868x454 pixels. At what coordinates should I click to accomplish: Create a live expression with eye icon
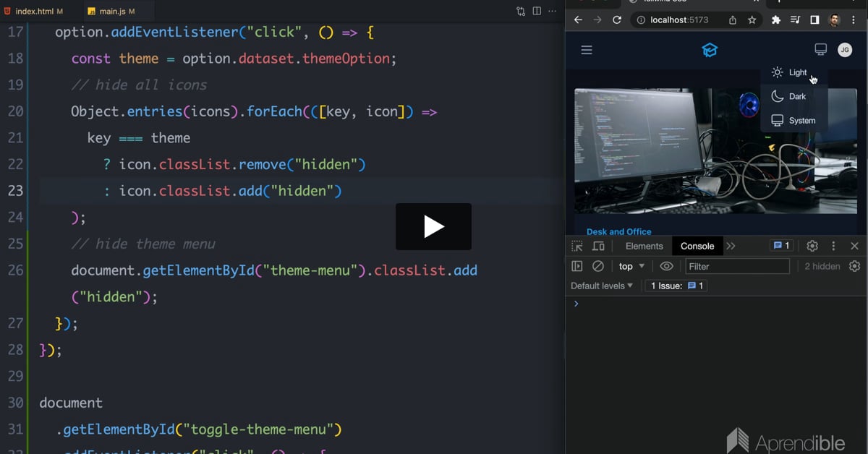tap(667, 266)
